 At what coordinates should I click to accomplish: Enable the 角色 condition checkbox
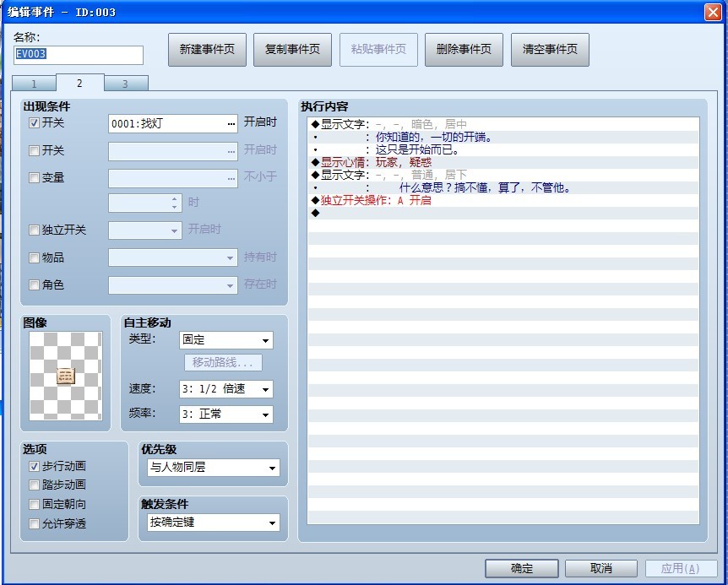click(x=34, y=284)
